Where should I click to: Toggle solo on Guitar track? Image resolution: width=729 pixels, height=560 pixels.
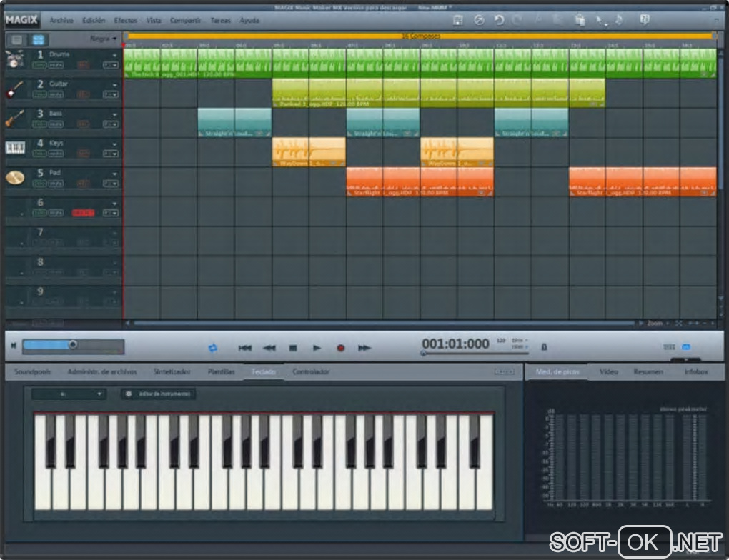point(39,95)
